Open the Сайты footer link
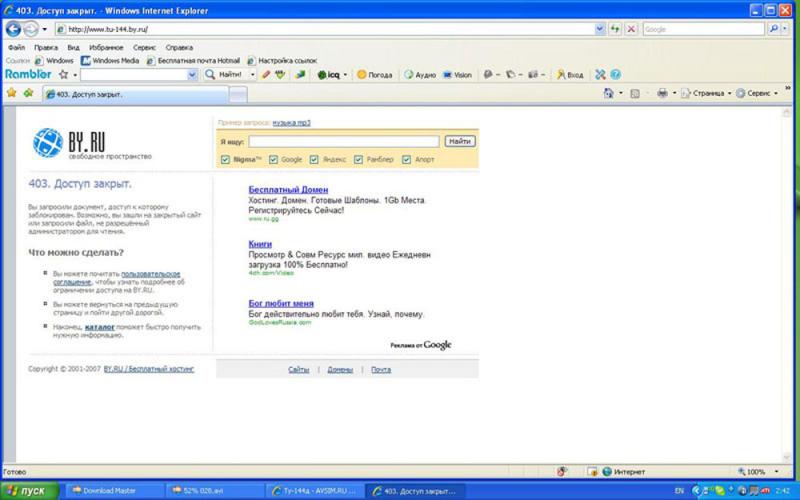 (x=298, y=369)
